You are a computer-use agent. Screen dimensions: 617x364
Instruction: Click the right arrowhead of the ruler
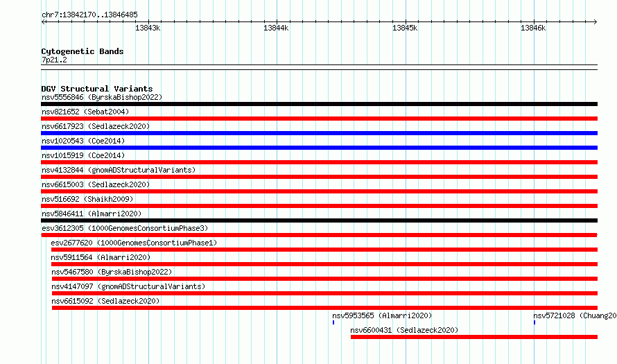coord(596,22)
